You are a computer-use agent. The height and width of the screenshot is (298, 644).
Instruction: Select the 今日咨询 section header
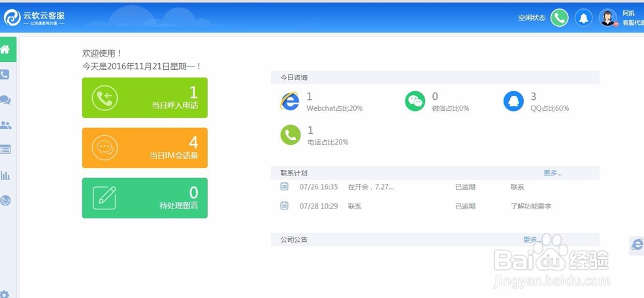[x=435, y=78]
